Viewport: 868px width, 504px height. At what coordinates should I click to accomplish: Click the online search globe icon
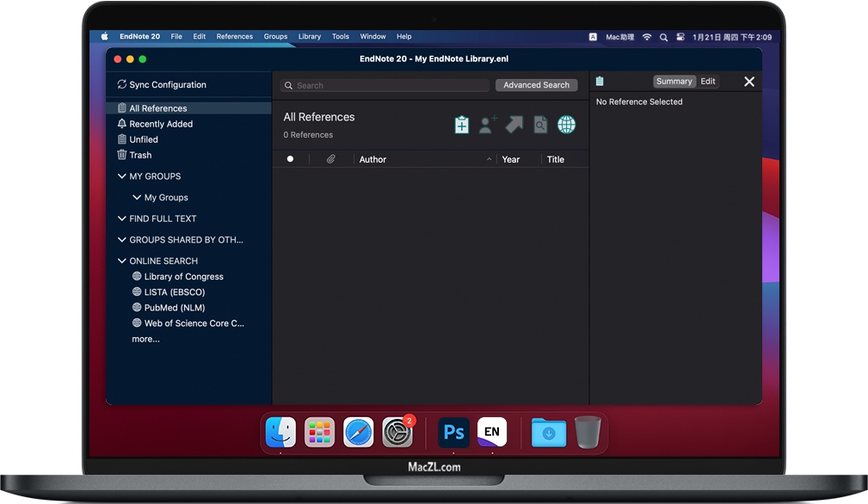click(x=566, y=125)
